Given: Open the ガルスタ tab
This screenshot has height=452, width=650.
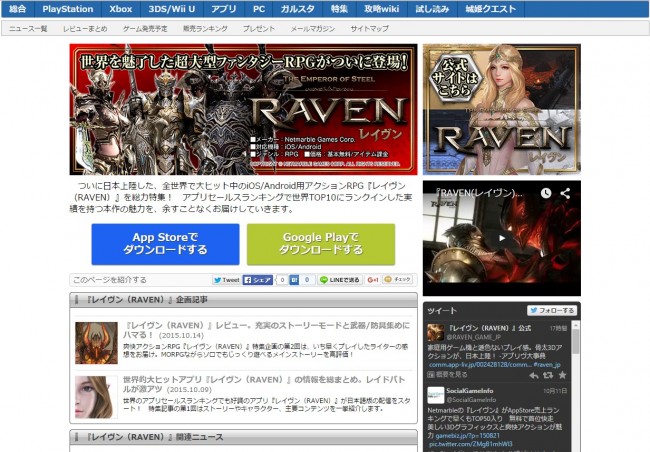Looking at the screenshot, I should pos(298,9).
